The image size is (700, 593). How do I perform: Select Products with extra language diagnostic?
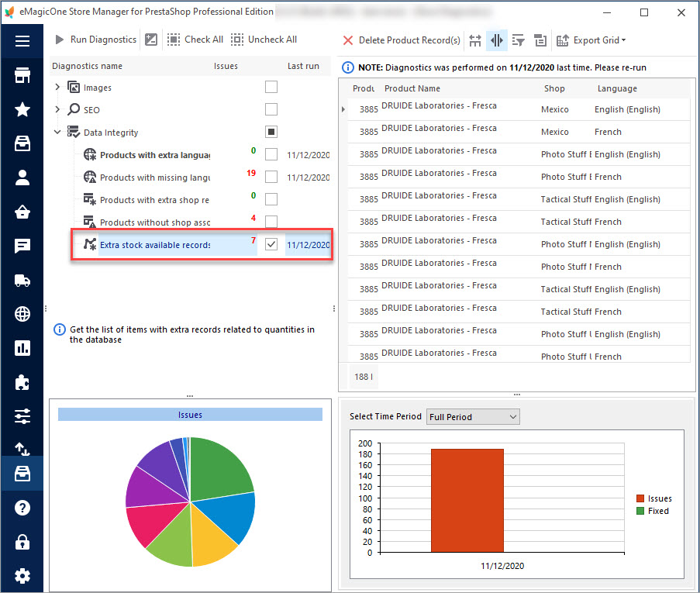pyautogui.click(x=155, y=155)
